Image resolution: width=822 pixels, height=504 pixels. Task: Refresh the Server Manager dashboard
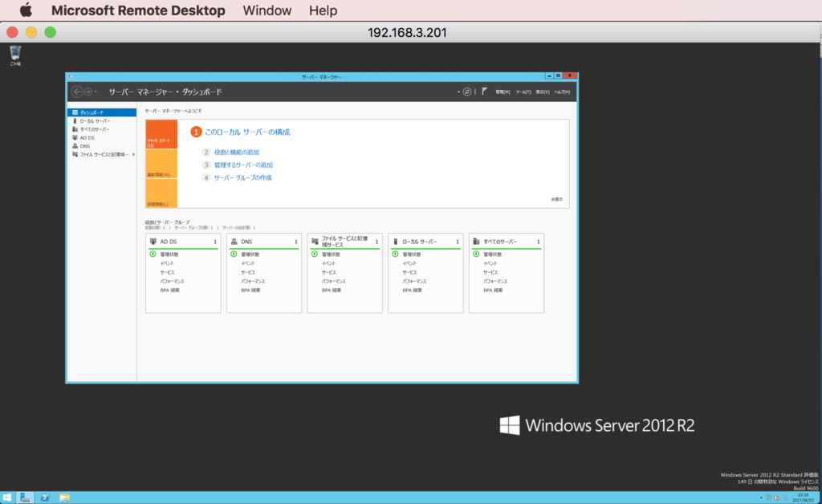click(466, 91)
